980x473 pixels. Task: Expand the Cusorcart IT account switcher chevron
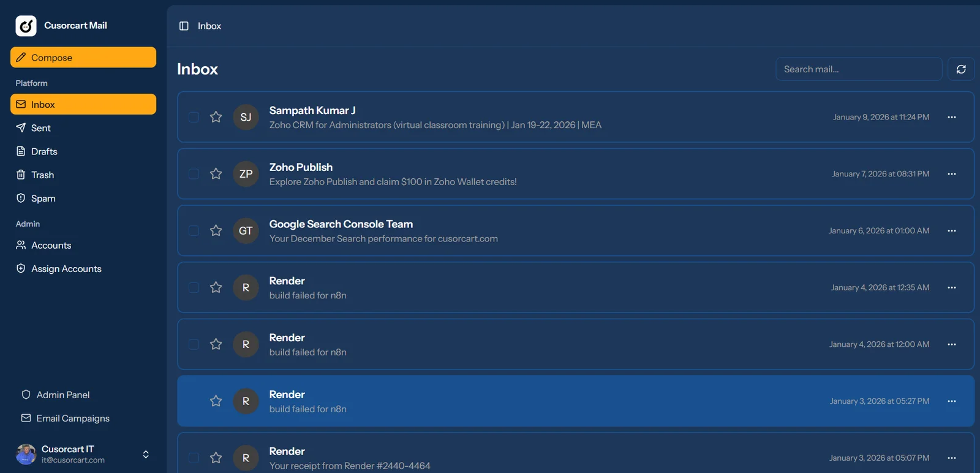[146, 454]
